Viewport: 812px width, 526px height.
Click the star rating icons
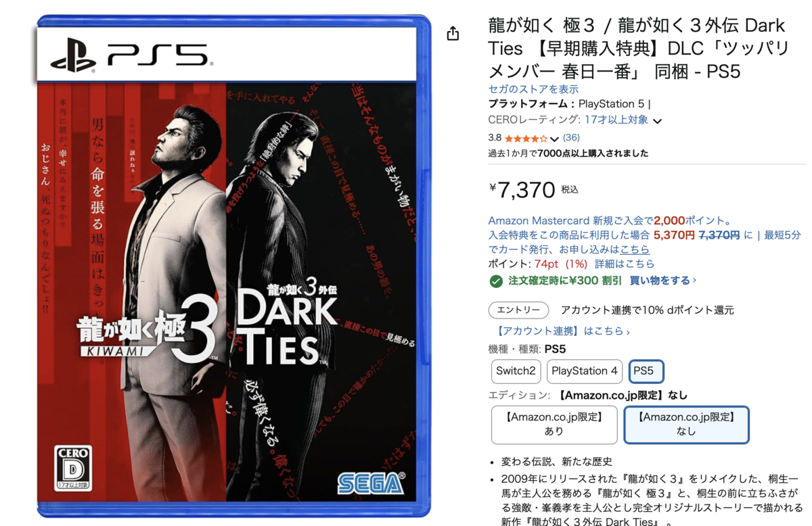[x=526, y=138]
